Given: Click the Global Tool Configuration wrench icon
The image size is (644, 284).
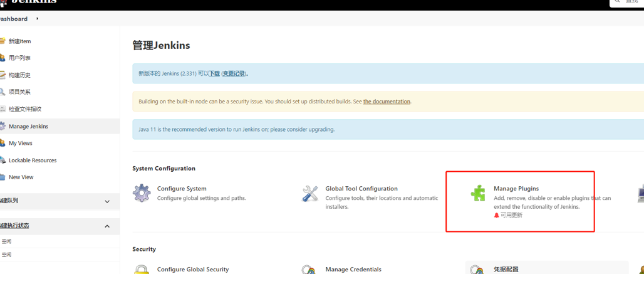Looking at the screenshot, I should click(310, 193).
